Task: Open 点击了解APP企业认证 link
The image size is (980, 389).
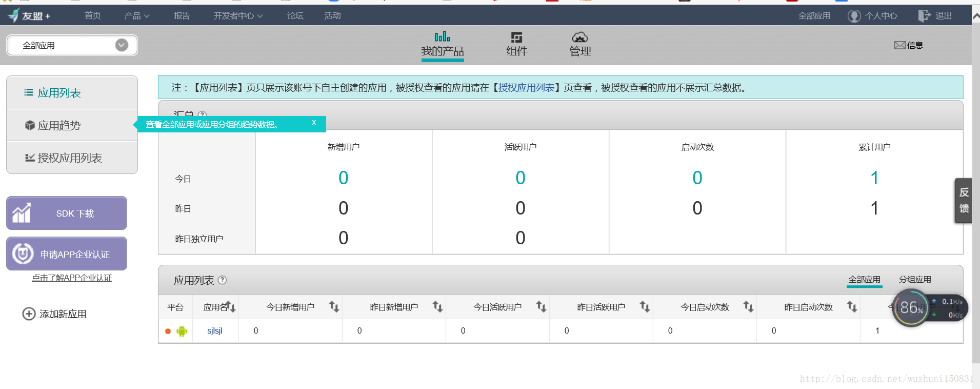Action: click(72, 278)
